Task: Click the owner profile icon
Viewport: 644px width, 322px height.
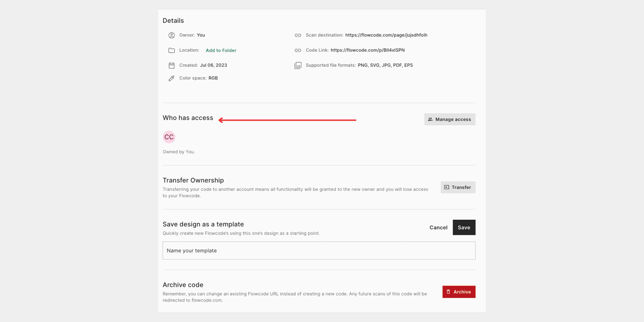Action: point(172,35)
